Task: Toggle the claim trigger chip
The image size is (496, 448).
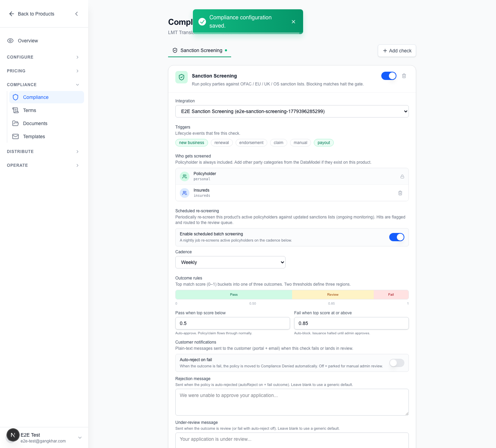Action: click(278, 143)
